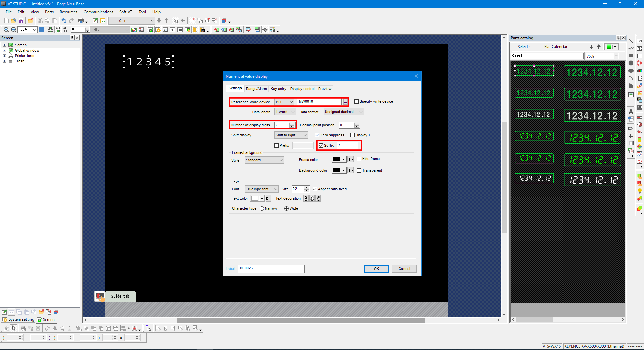Select the text 'A' drawing tool
Image resolution: width=644 pixels, height=350 pixels.
tap(631, 112)
